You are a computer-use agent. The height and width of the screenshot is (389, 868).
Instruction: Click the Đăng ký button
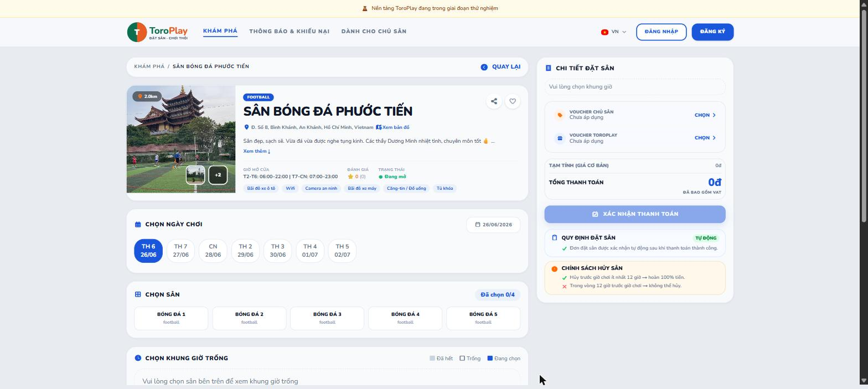pyautogui.click(x=712, y=32)
